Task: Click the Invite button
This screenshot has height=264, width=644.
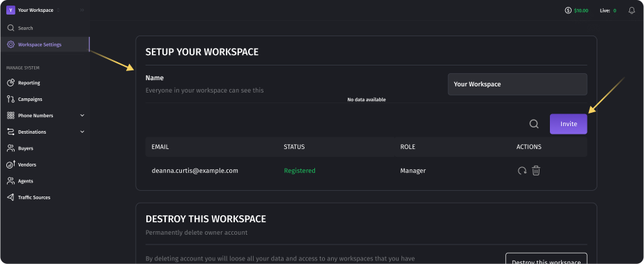Action: (569, 124)
